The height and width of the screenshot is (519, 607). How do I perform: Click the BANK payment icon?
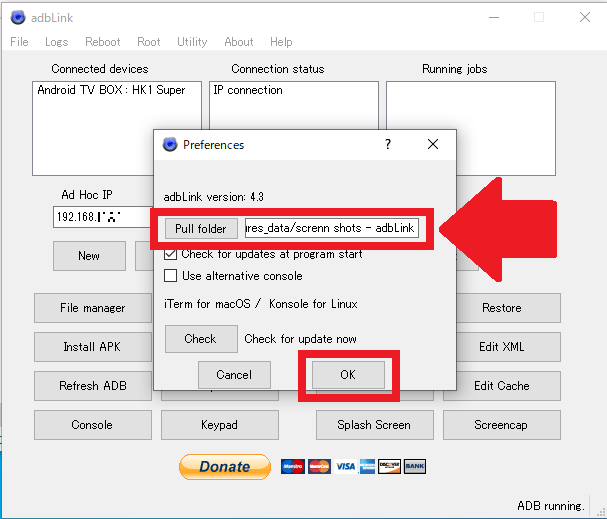(415, 467)
